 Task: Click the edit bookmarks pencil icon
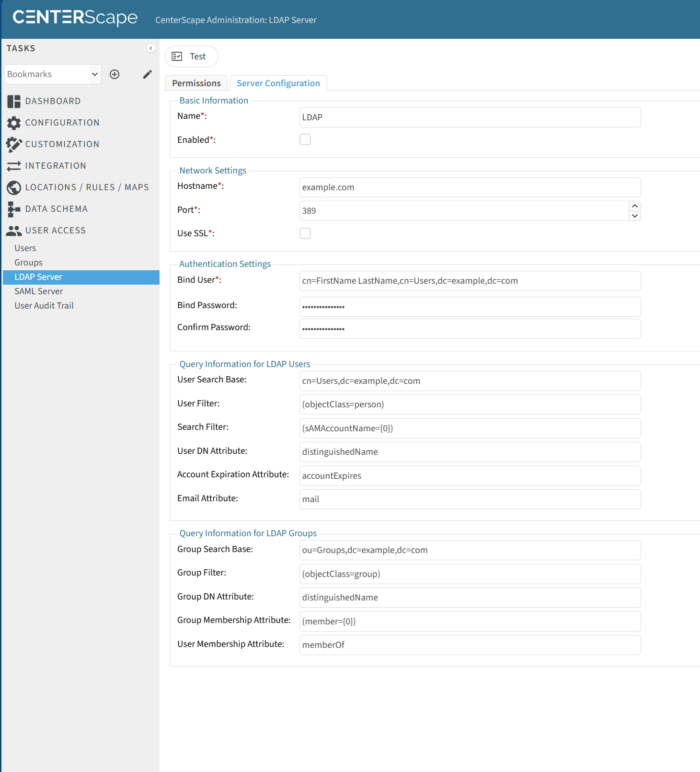tap(148, 74)
